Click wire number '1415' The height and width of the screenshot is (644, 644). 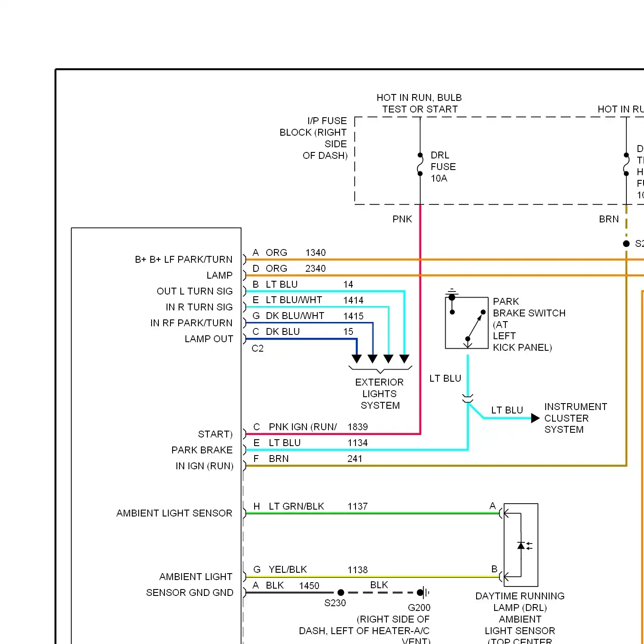[353, 316]
